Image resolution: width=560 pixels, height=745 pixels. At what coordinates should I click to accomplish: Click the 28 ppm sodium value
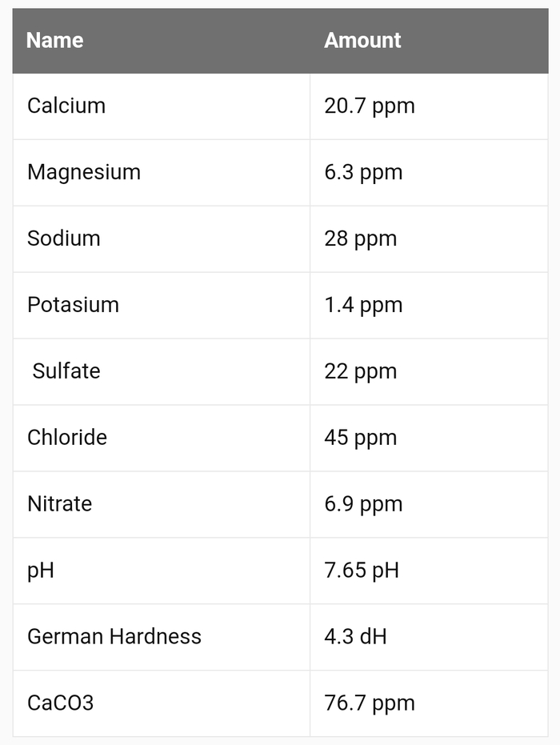361,238
